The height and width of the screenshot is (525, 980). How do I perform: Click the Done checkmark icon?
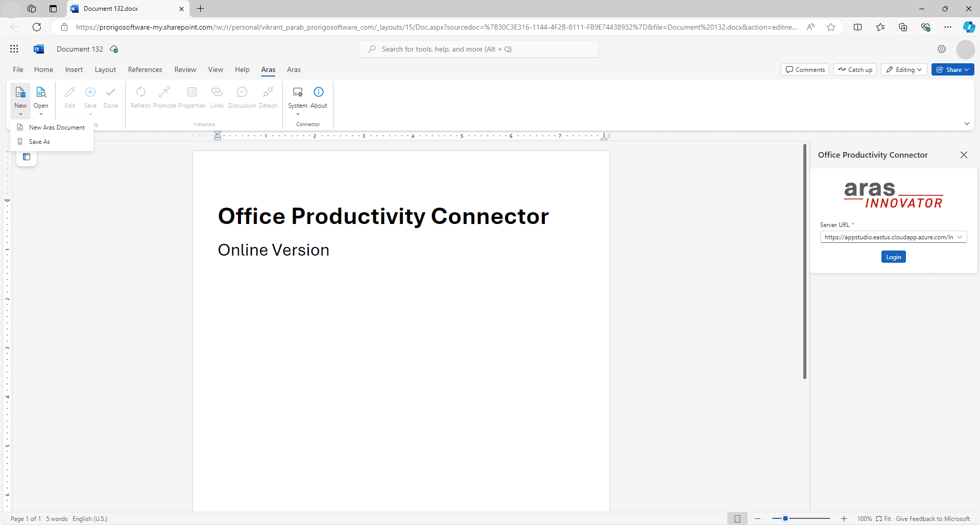coord(111,92)
